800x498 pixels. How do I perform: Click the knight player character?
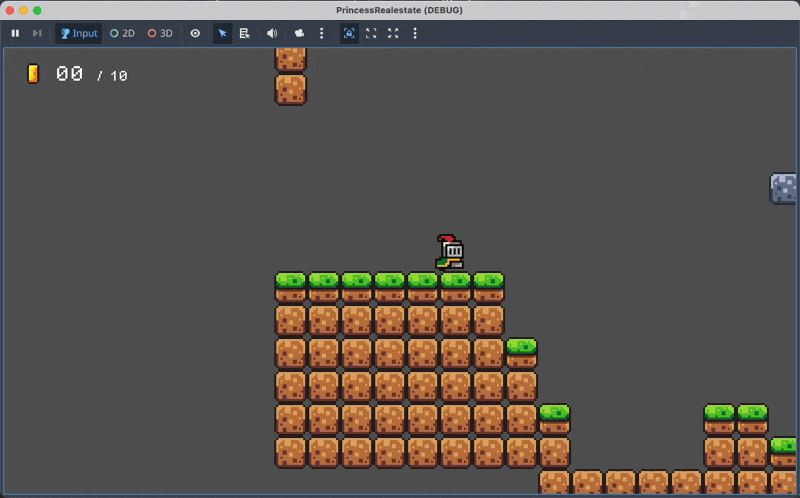pyautogui.click(x=450, y=253)
